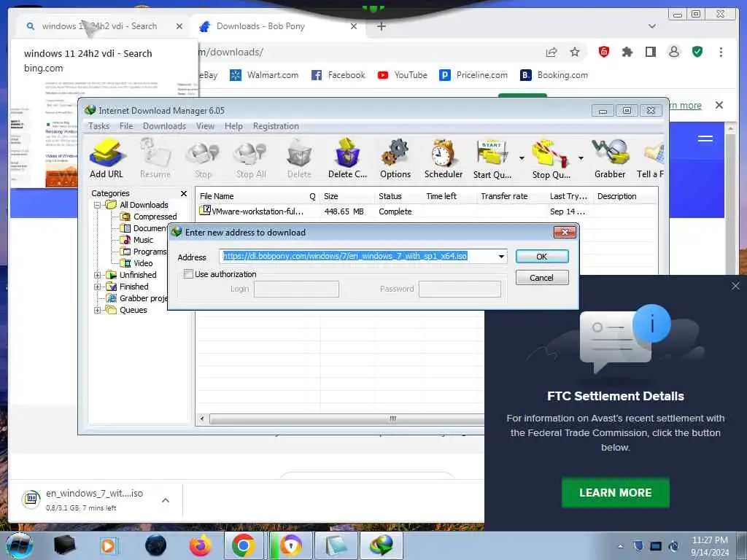The image size is (747, 560).
Task: Click the Add URL toolbar icon
Action: click(107, 158)
